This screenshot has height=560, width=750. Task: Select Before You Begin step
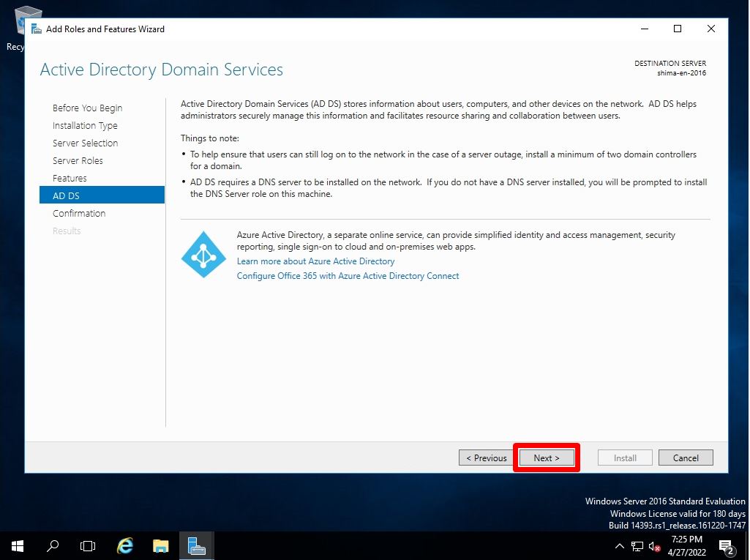point(88,108)
